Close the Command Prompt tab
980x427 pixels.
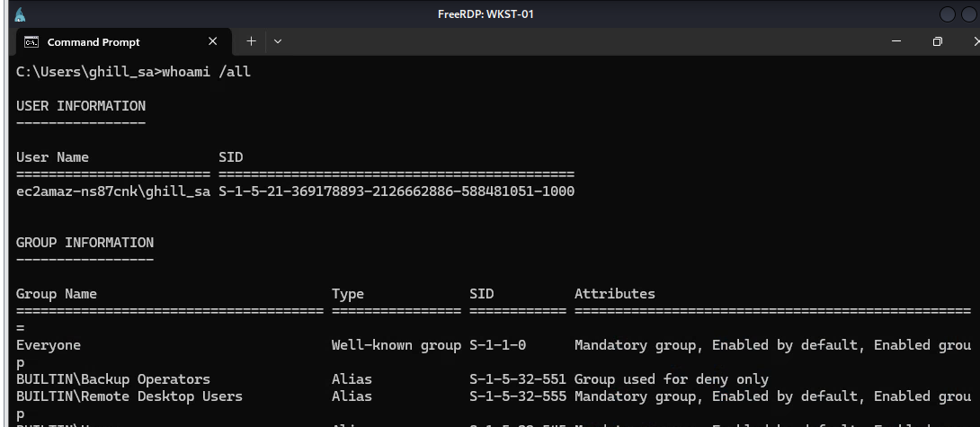[213, 41]
